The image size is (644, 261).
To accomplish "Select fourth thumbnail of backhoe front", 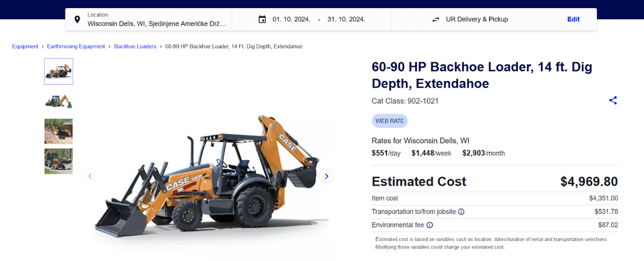I will 58,161.
